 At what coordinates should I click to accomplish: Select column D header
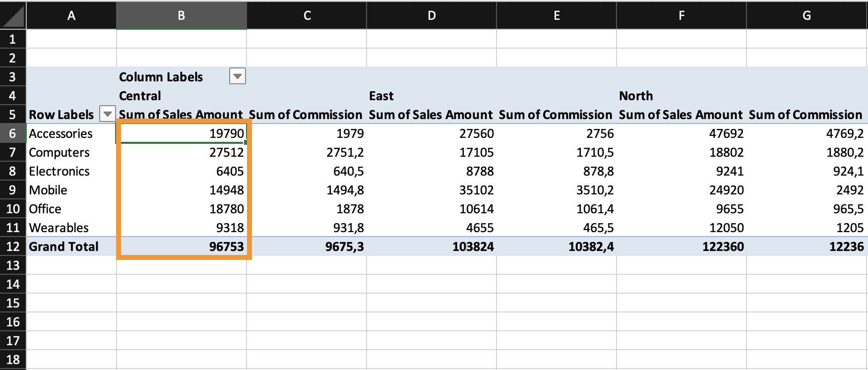pos(432,16)
